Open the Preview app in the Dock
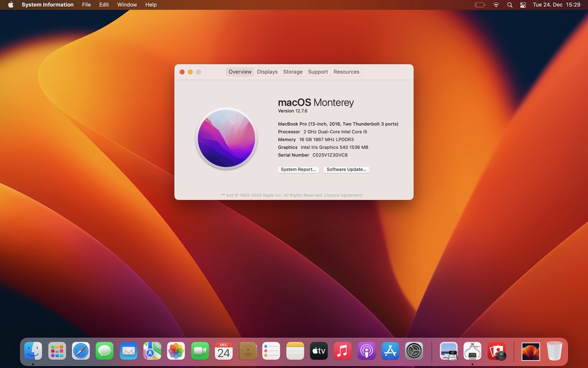Screen dimensions: 588x368 (x=449, y=351)
